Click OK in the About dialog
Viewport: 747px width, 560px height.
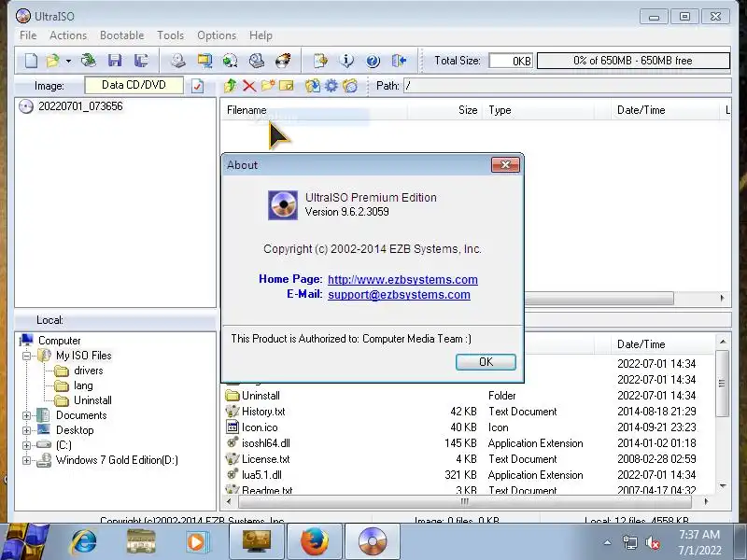pos(486,362)
